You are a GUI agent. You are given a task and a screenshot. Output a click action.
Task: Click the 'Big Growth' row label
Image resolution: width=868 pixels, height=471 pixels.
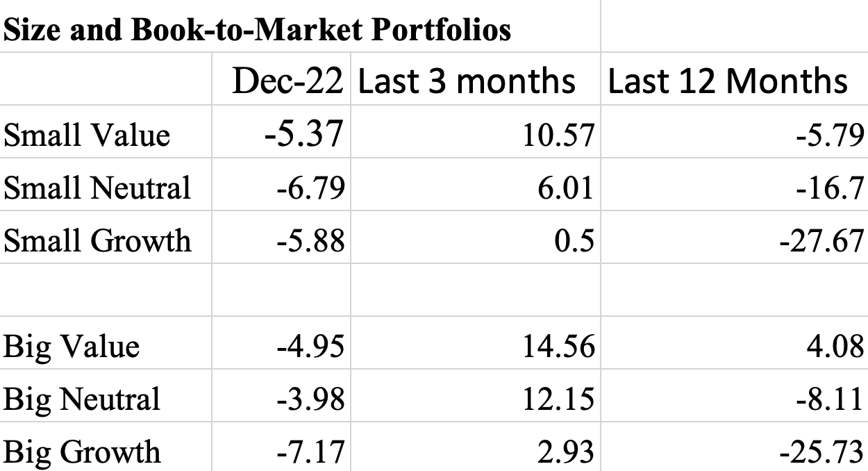[x=82, y=452]
